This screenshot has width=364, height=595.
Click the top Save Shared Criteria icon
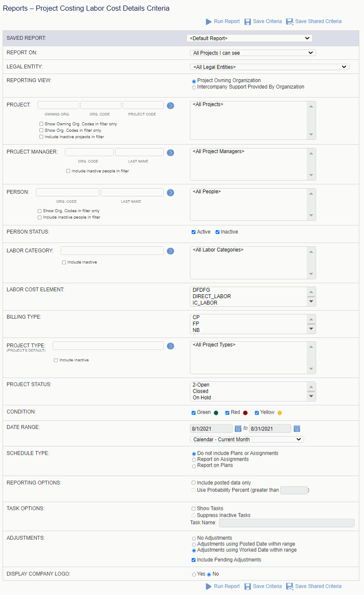[290, 21]
